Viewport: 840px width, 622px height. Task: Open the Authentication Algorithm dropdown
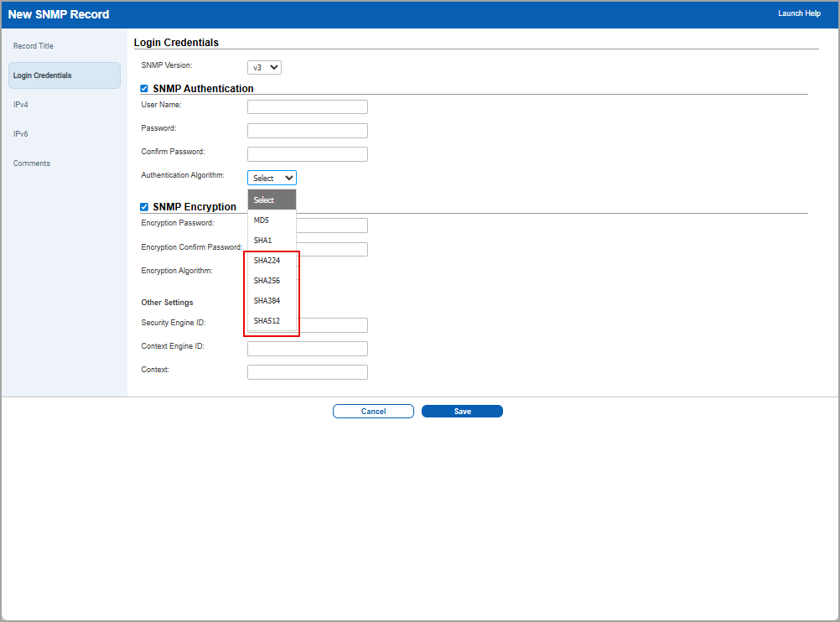pyautogui.click(x=271, y=178)
